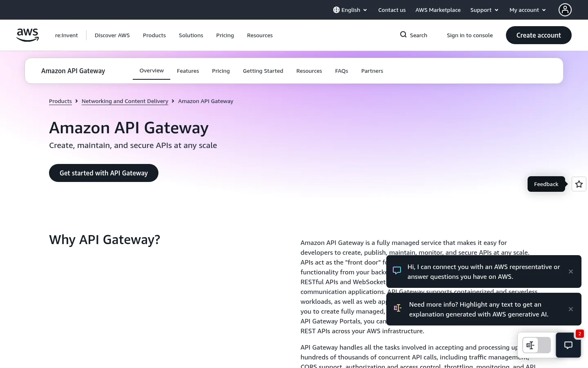Click the Why API Gateway? heading
The width and height of the screenshot is (588, 368).
tap(105, 239)
